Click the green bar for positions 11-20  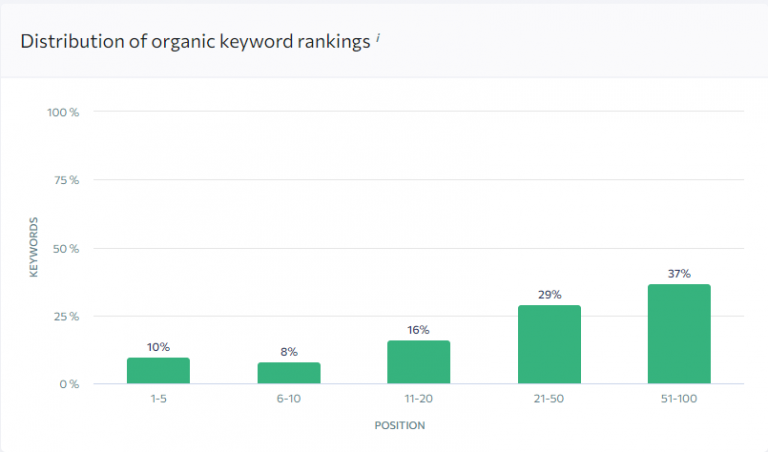(x=419, y=362)
